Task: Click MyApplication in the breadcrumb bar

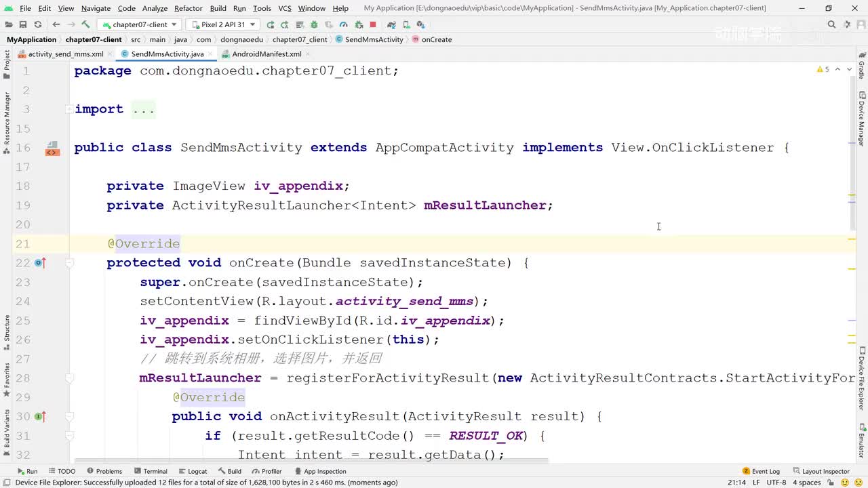Action: (x=31, y=39)
